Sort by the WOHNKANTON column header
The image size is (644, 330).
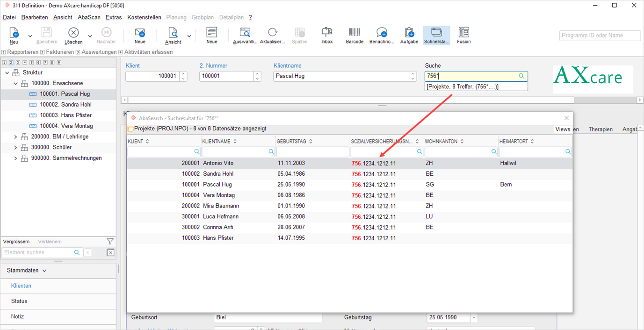point(461,141)
